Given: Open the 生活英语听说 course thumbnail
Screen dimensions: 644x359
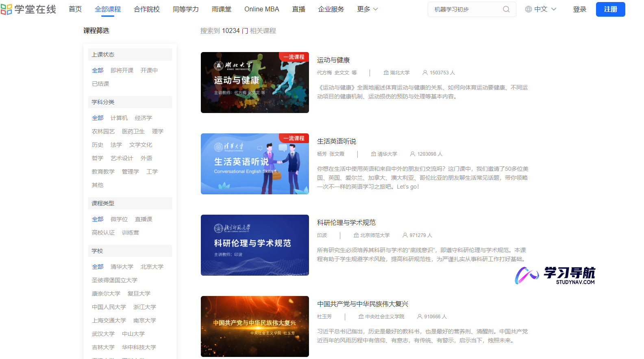Looking at the screenshot, I should pos(255,164).
